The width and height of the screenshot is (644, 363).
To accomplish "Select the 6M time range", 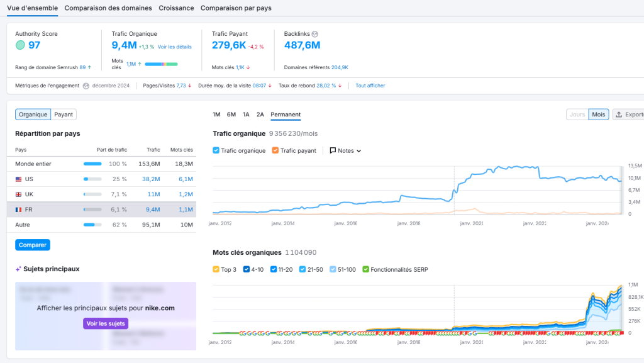I will [x=231, y=114].
